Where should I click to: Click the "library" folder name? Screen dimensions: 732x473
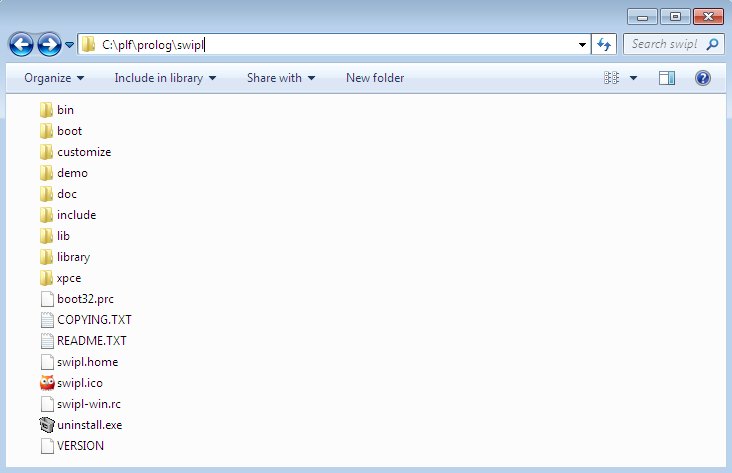[x=73, y=257]
